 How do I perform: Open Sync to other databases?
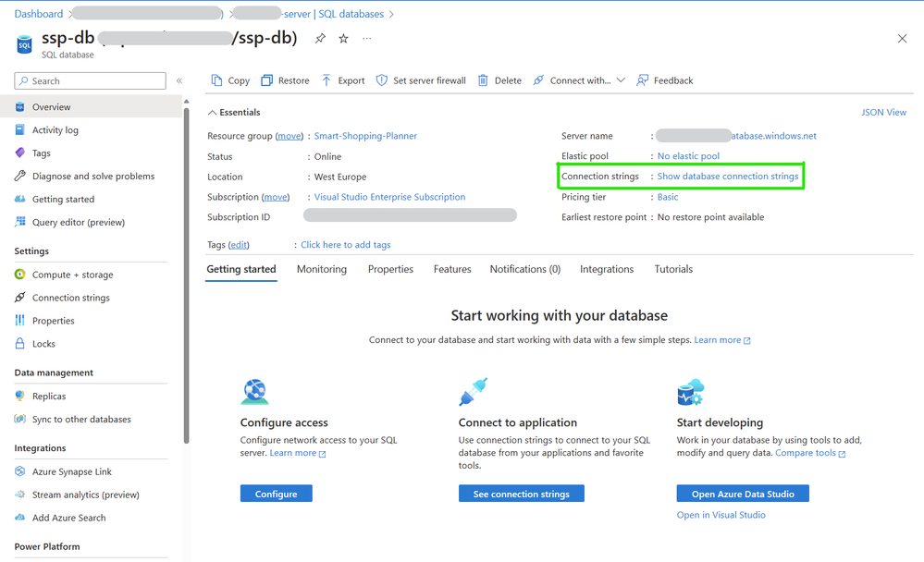pos(81,419)
